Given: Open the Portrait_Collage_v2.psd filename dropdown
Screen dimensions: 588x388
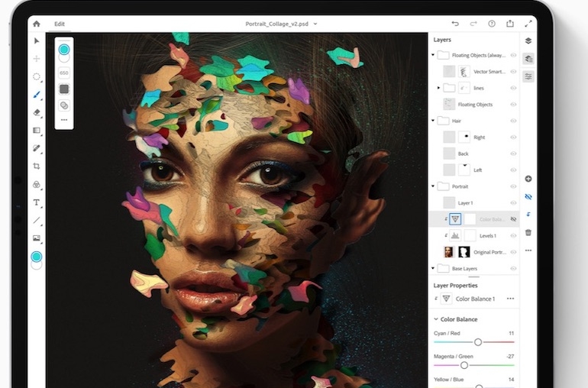Looking at the screenshot, I should pyautogui.click(x=315, y=24).
